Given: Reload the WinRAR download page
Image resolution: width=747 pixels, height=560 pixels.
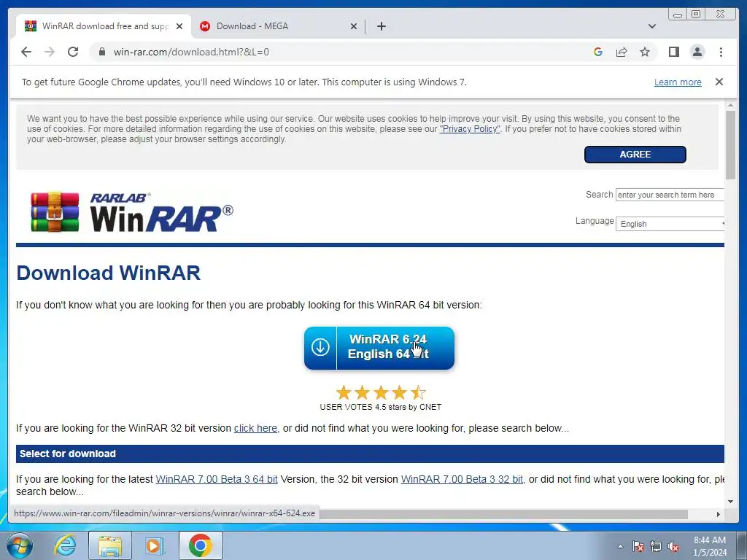Looking at the screenshot, I should [x=73, y=52].
